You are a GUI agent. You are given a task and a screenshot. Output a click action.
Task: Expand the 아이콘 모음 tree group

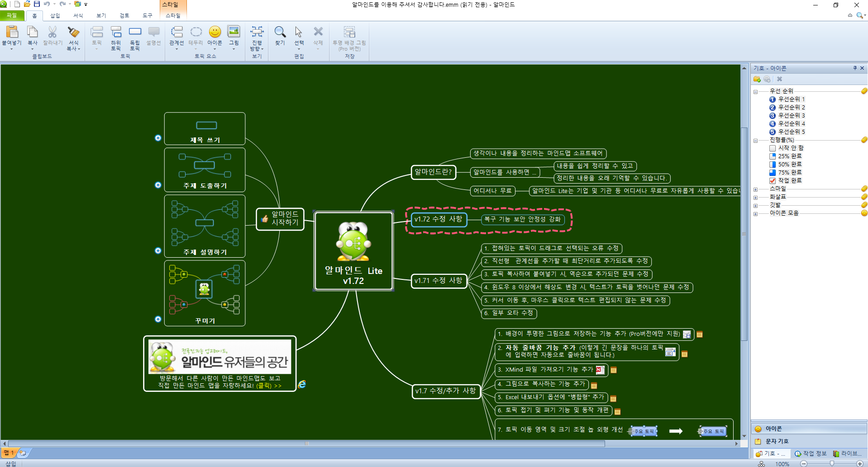pyautogui.click(x=755, y=214)
